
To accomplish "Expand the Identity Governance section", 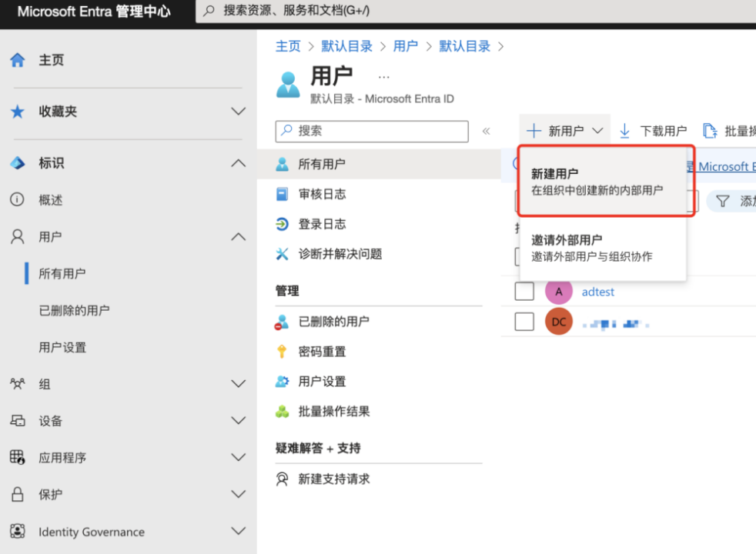I will pyautogui.click(x=238, y=532).
